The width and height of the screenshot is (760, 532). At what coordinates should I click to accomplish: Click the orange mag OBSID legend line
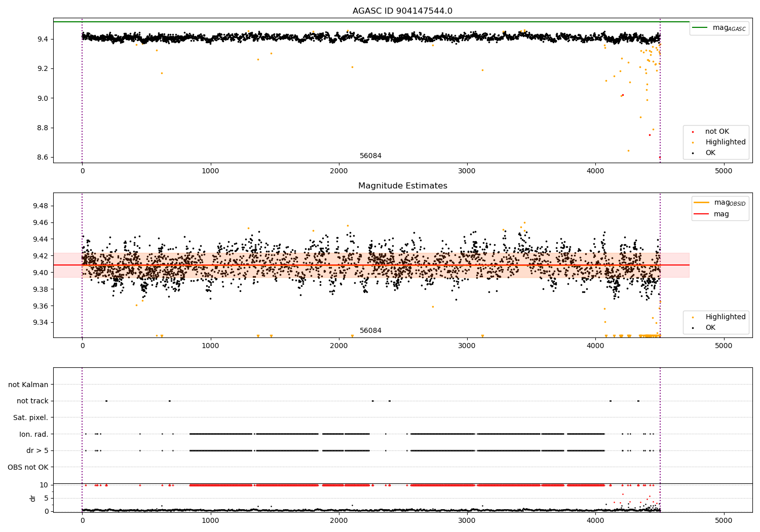pos(702,203)
